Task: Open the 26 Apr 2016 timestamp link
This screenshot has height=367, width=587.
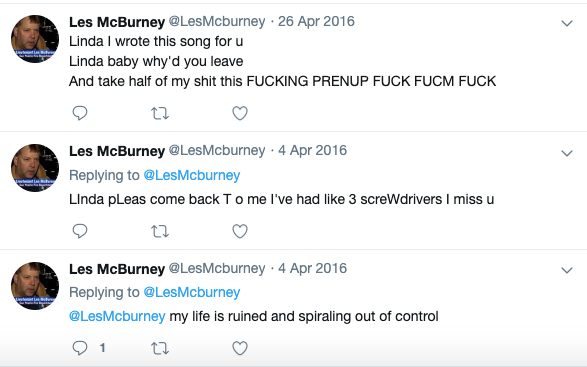Action: click(x=316, y=21)
